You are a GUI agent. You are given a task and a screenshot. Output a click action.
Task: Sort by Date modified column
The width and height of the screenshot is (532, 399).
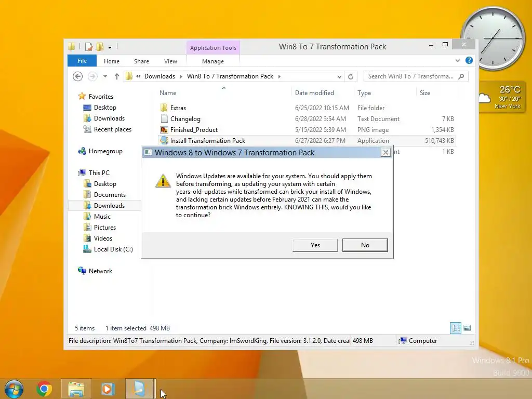[x=314, y=93]
